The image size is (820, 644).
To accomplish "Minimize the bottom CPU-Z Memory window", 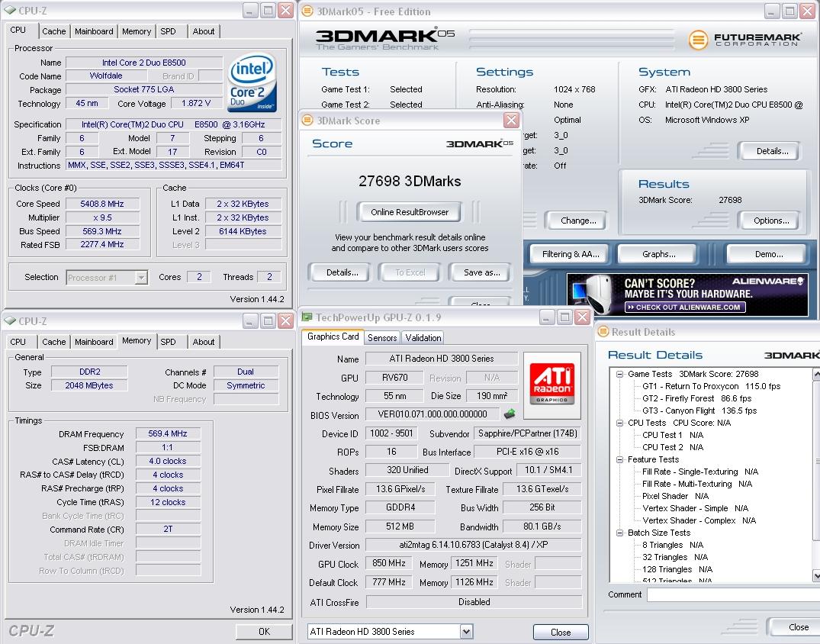I will [250, 321].
